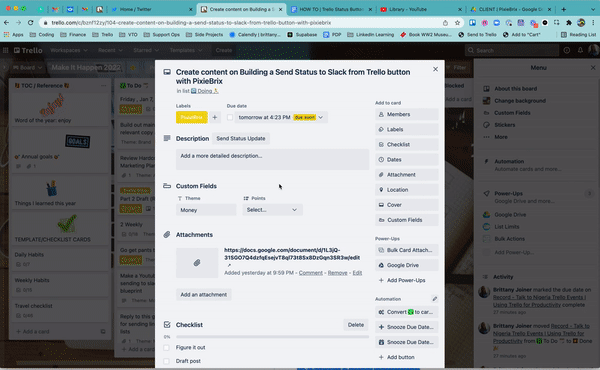Check the Figure it out item
Viewport: 600px width, 370px height.
click(166, 347)
